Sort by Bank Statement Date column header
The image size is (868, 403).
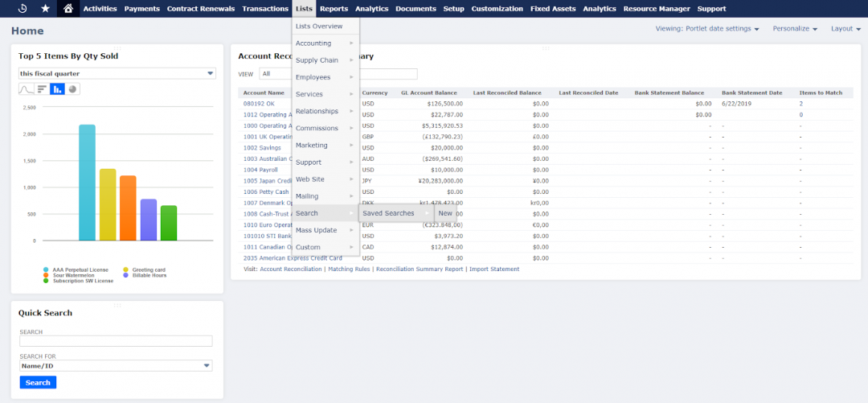click(751, 93)
